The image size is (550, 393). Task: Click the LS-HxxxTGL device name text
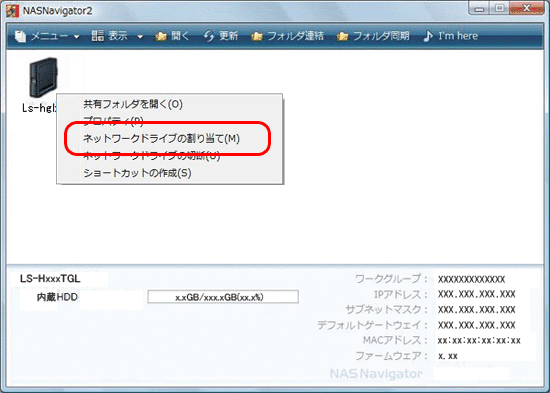pyautogui.click(x=50, y=279)
